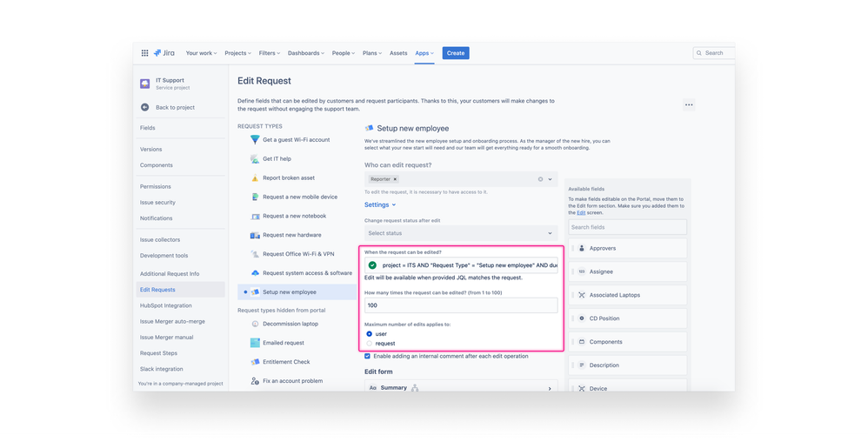The width and height of the screenshot is (868, 442).
Task: Click the Device field in Available fields
Action: pos(628,386)
